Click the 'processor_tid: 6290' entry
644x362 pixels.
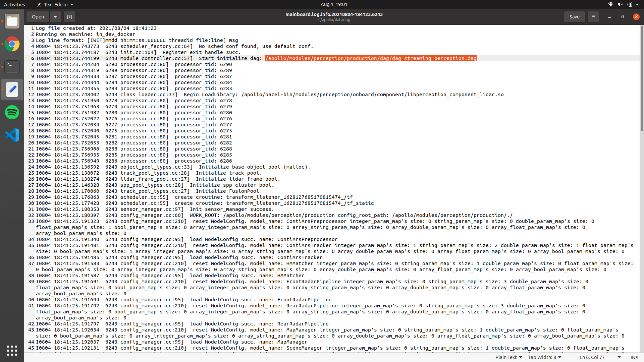[x=203, y=64]
